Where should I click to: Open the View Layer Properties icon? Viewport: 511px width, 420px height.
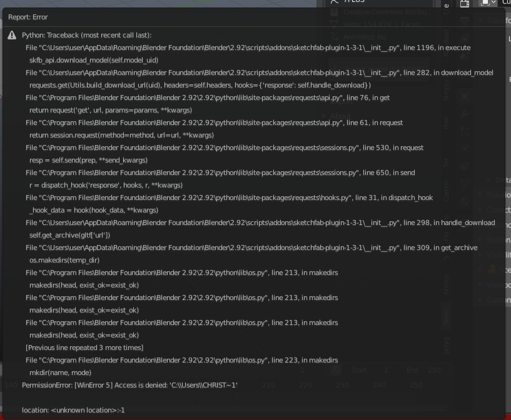click(464, 37)
